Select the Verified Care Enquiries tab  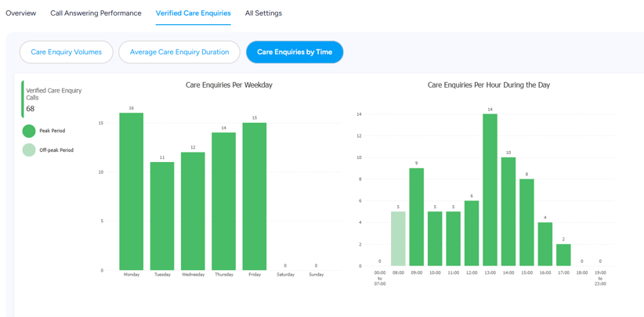point(193,13)
